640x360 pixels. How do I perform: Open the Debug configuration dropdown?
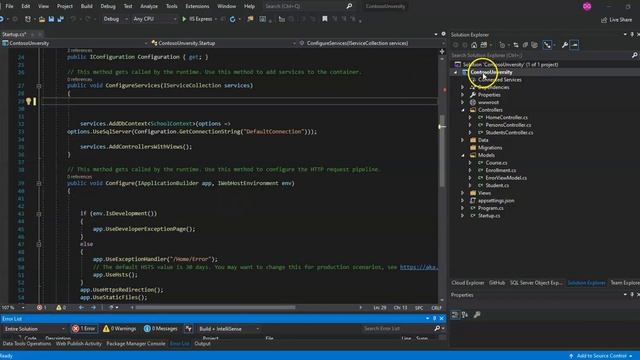[115, 19]
